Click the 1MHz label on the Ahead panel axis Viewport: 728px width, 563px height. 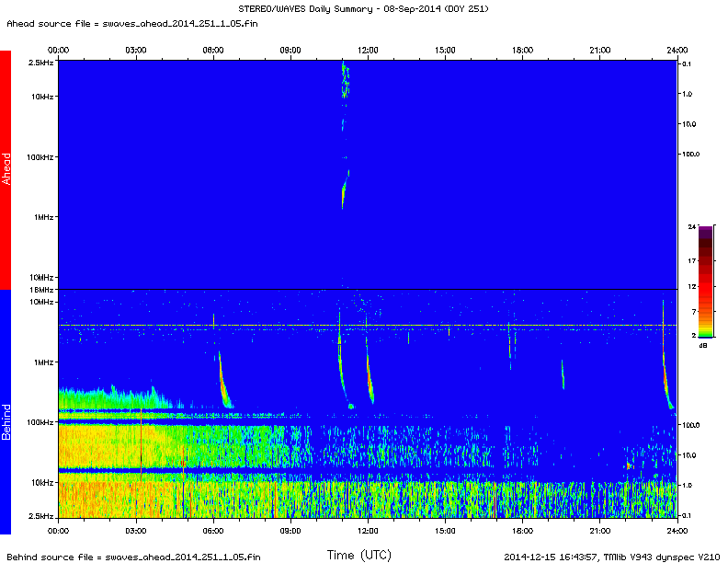pyautogui.click(x=43, y=217)
